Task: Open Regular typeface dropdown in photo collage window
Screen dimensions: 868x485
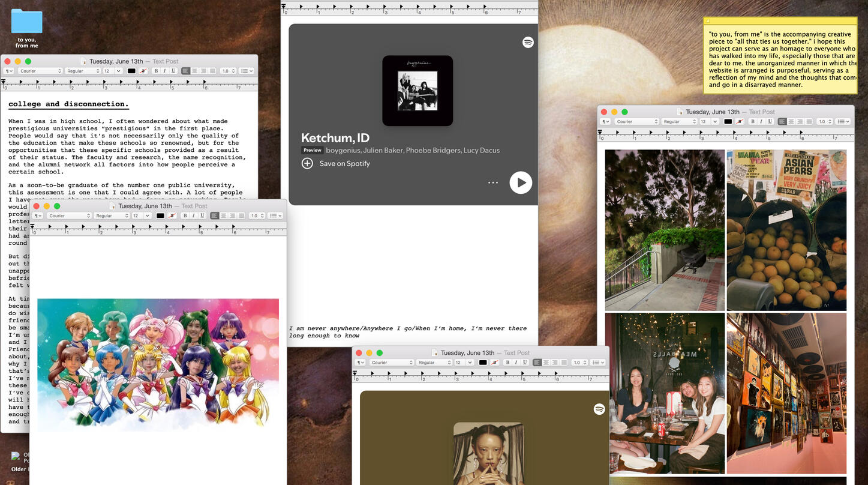Action: (x=680, y=121)
